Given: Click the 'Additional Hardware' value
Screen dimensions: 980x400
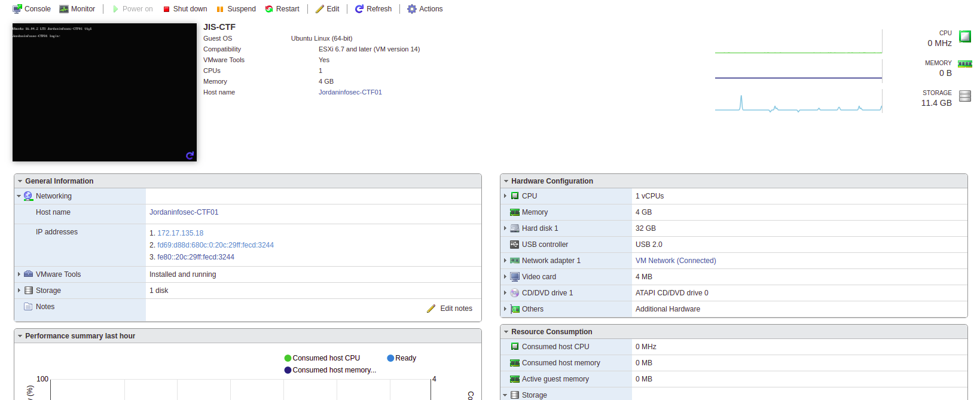Looking at the screenshot, I should (668, 309).
